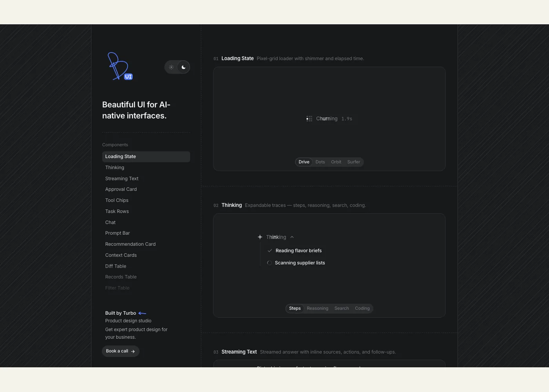Pick the Surfer loader variant

click(354, 162)
